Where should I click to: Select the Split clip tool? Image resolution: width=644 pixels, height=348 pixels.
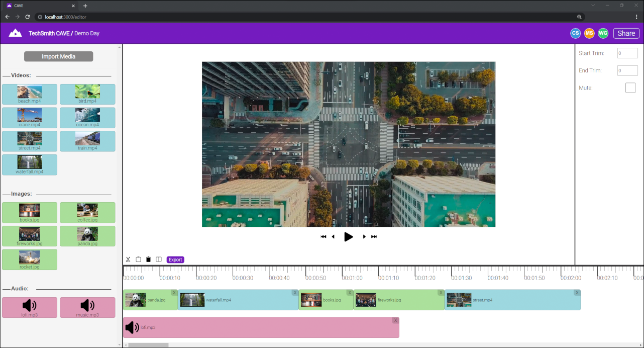[159, 259]
